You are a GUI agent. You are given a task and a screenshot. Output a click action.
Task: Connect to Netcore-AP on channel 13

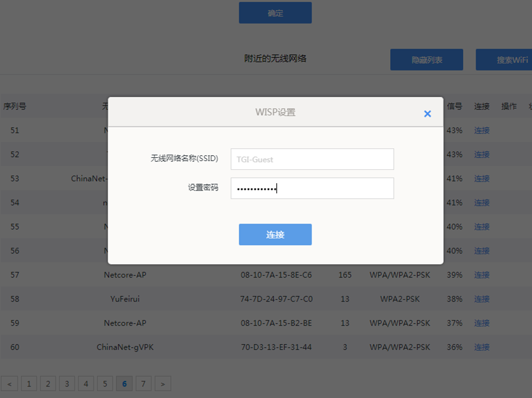[x=481, y=323]
